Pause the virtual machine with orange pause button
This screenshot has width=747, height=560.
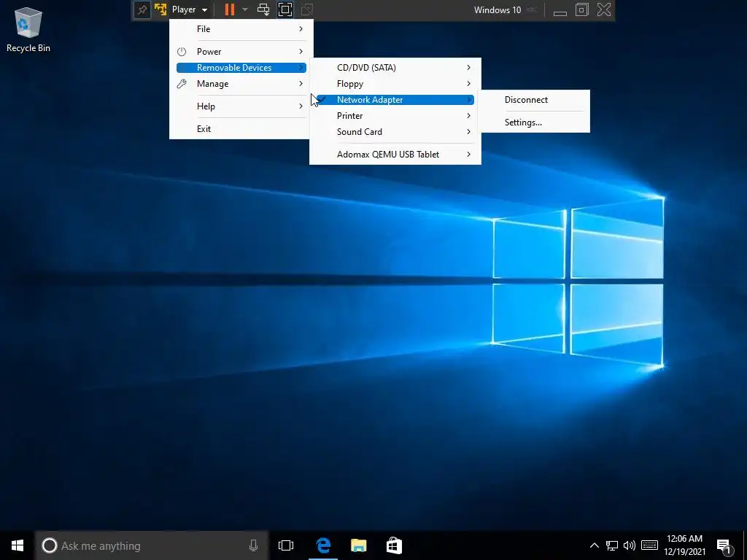click(230, 9)
